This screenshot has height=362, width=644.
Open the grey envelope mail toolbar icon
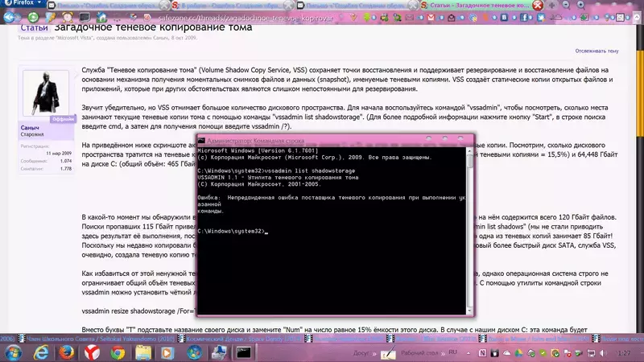[x=410, y=18]
